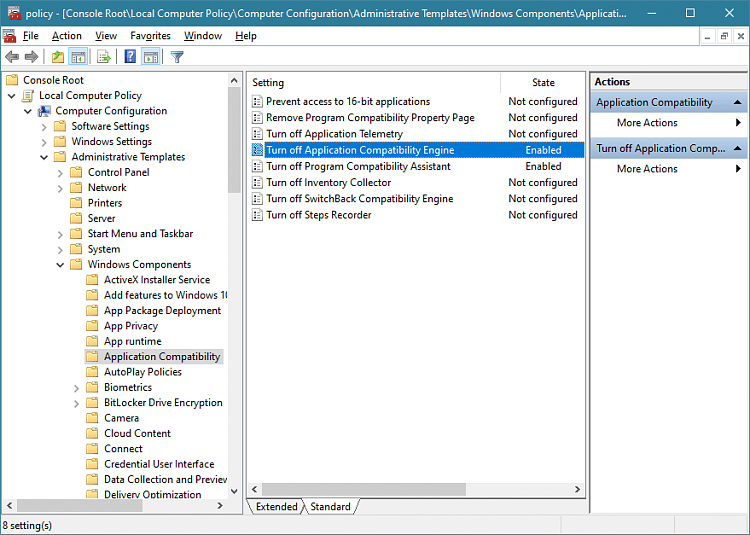Click the Application Compatibility folder icon
Screen dimensions: 750x535
tap(92, 356)
